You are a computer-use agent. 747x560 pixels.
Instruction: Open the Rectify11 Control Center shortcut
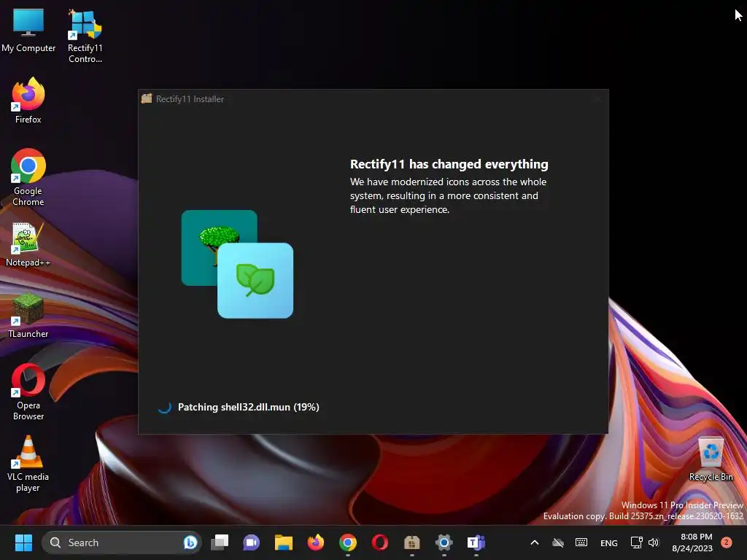85,36
